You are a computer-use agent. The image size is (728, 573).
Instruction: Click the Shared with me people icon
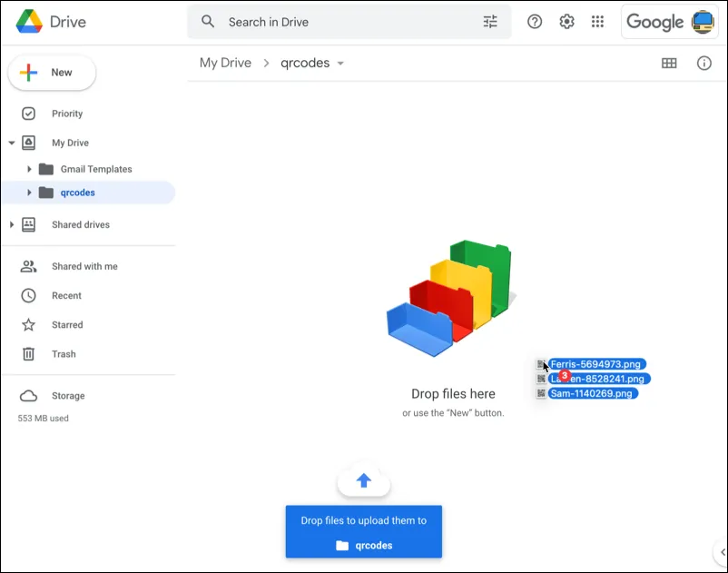click(28, 267)
